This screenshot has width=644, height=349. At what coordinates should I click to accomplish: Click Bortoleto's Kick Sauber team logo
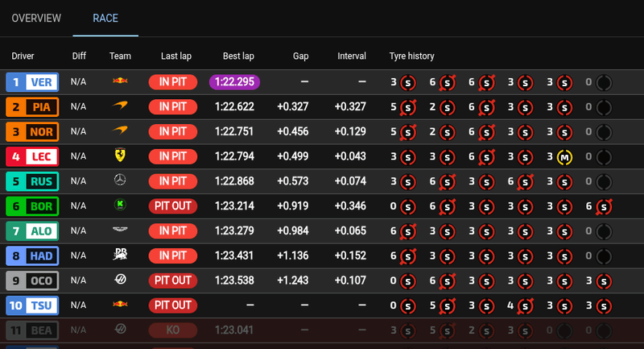point(120,206)
